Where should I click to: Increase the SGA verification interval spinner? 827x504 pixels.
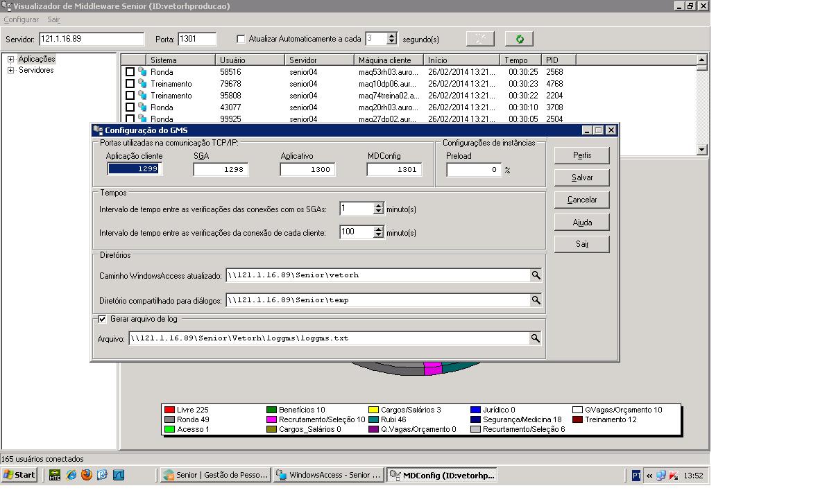click(x=378, y=206)
